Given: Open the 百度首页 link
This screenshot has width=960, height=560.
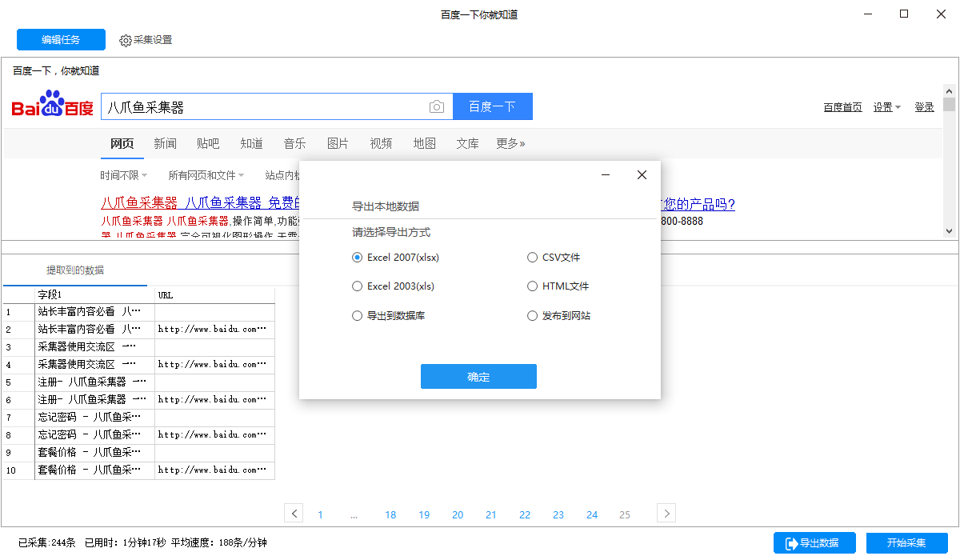Looking at the screenshot, I should click(x=843, y=107).
